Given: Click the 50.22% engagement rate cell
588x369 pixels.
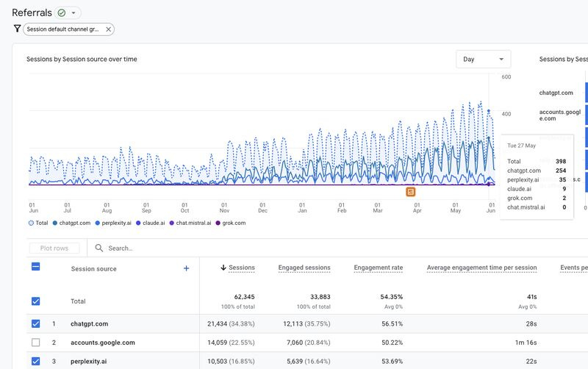Looking at the screenshot, I should point(392,343).
